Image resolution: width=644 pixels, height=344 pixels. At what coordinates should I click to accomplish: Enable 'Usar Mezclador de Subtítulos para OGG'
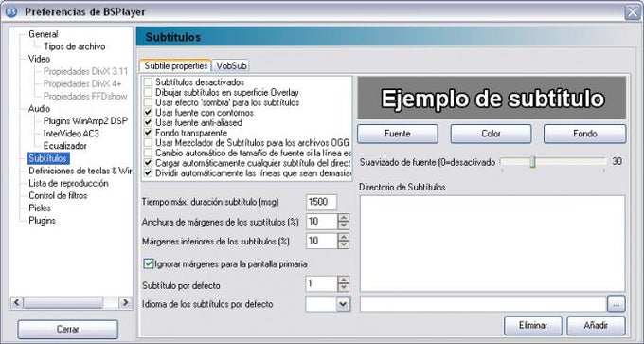tap(148, 142)
